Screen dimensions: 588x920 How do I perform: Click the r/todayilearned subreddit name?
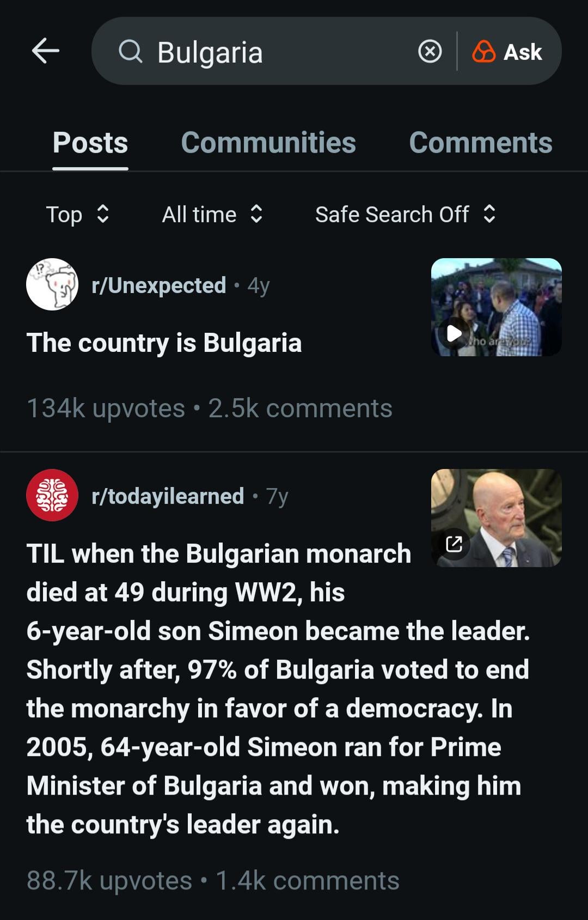pyautogui.click(x=168, y=496)
